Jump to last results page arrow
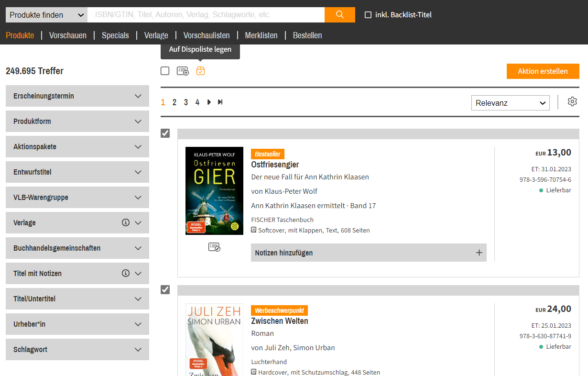The height and width of the screenshot is (376, 588). coord(220,102)
